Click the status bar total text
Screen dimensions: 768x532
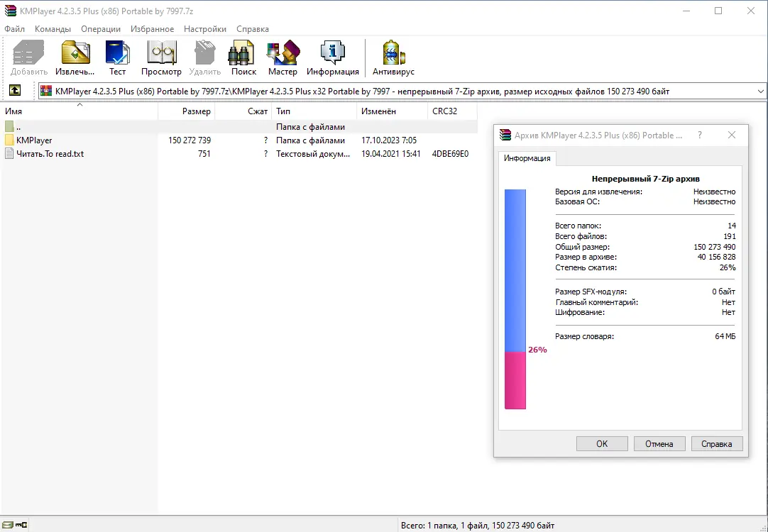tap(478, 525)
